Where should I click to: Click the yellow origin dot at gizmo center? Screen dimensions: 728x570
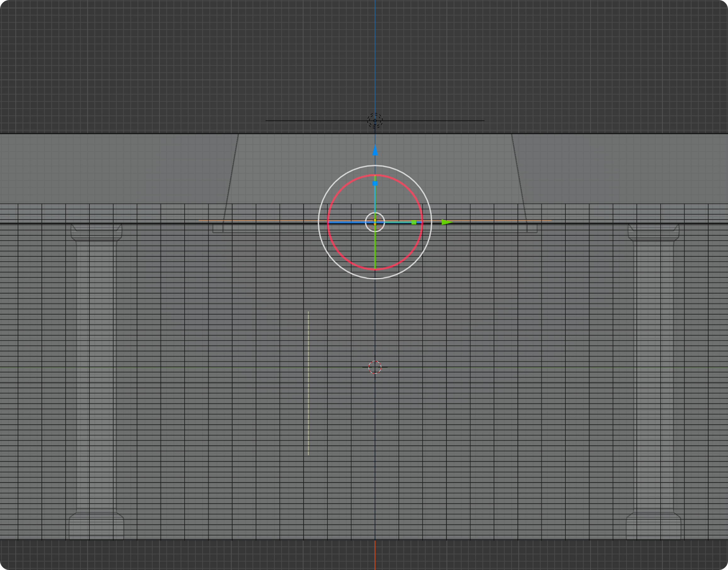coord(375,220)
